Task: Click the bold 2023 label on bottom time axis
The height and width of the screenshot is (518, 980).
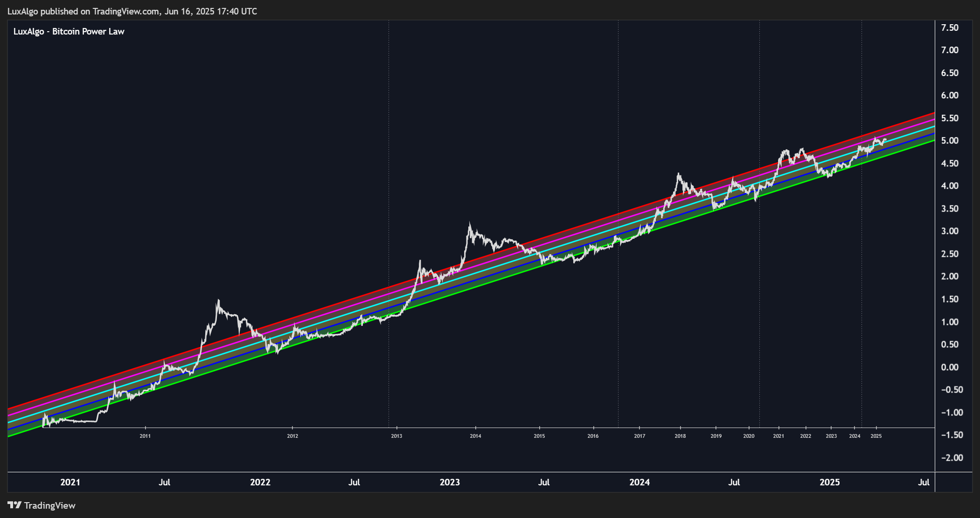Action: pyautogui.click(x=450, y=482)
